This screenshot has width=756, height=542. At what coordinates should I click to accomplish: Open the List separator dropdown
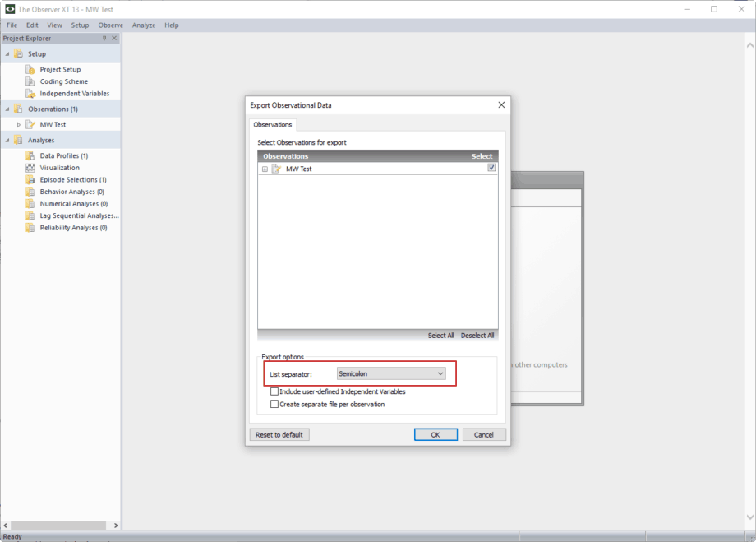click(391, 374)
